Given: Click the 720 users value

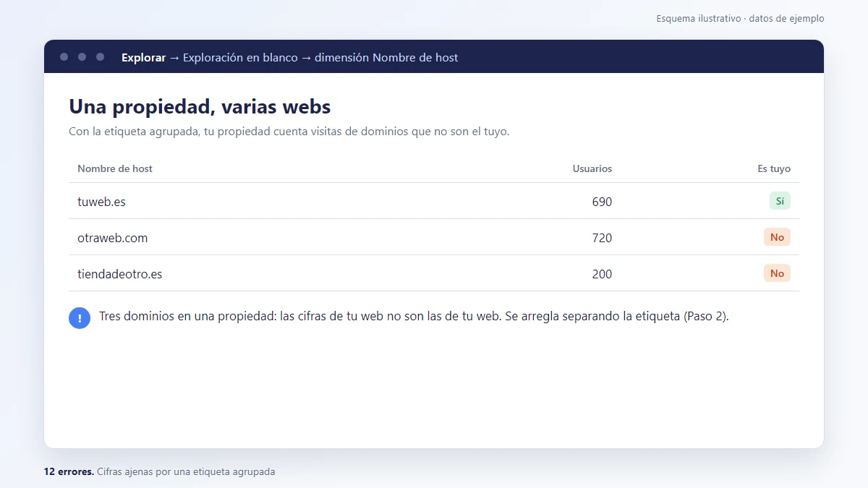Looking at the screenshot, I should tap(602, 238).
